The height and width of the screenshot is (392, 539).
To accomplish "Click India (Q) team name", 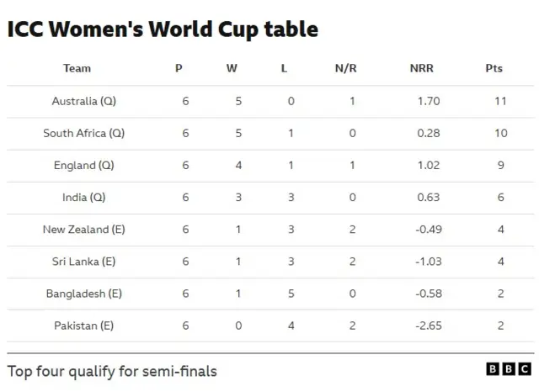I will click(x=83, y=197).
